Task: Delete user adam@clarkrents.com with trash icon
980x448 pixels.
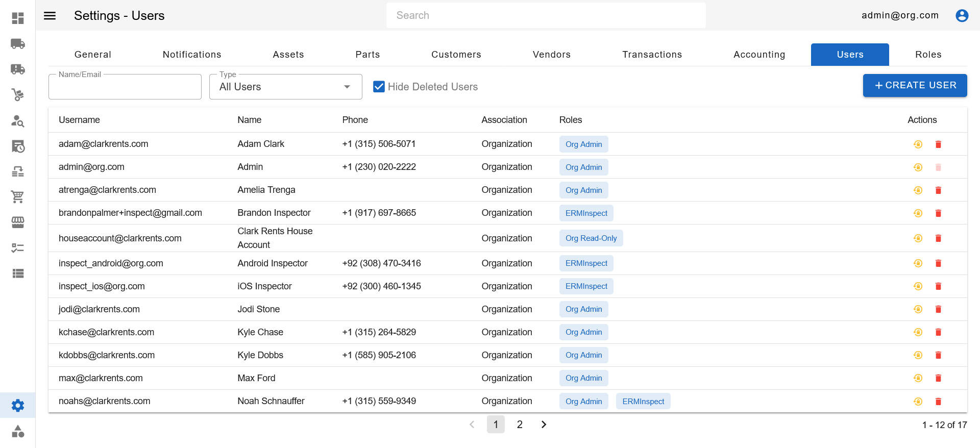Action: click(x=938, y=144)
